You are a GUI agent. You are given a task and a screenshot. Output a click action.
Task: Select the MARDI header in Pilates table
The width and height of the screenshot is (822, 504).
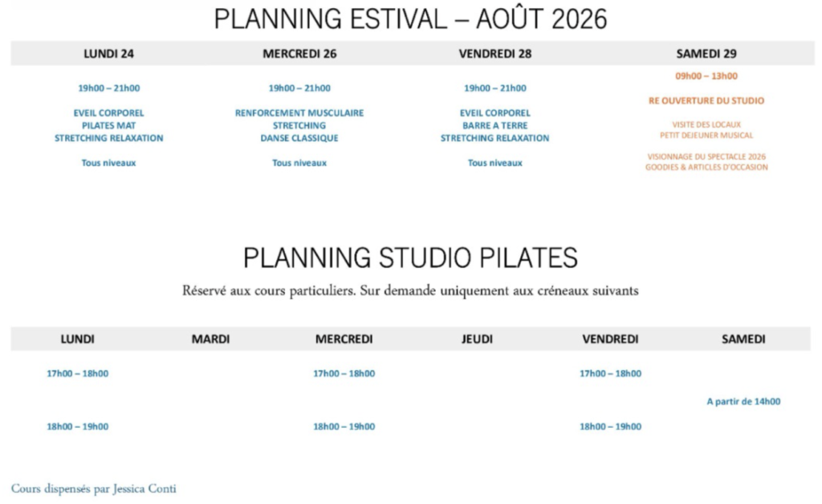point(210,339)
